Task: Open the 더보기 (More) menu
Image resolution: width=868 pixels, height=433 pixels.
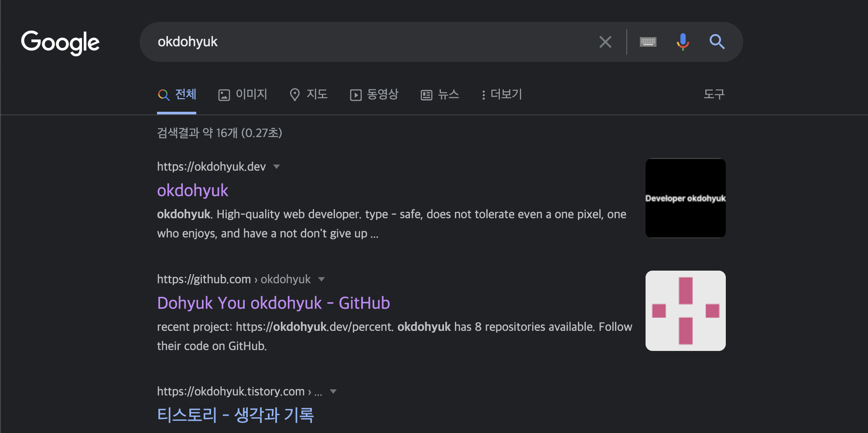Action: (x=502, y=95)
